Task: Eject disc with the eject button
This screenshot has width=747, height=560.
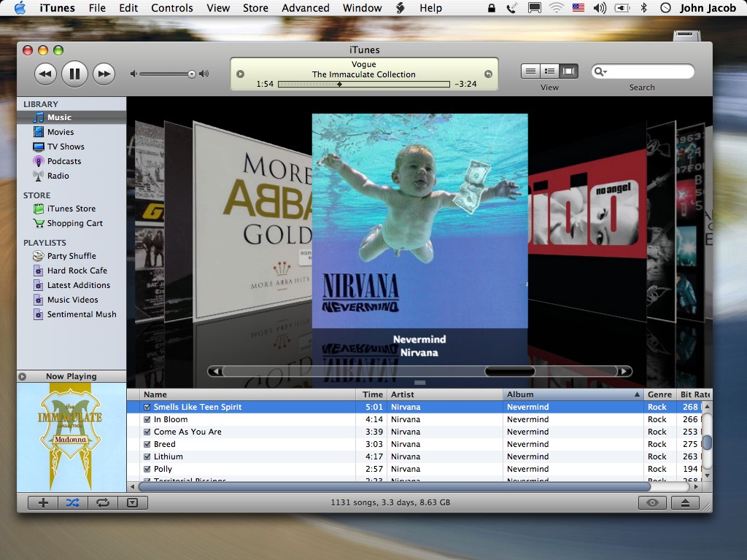Action: coord(685,503)
